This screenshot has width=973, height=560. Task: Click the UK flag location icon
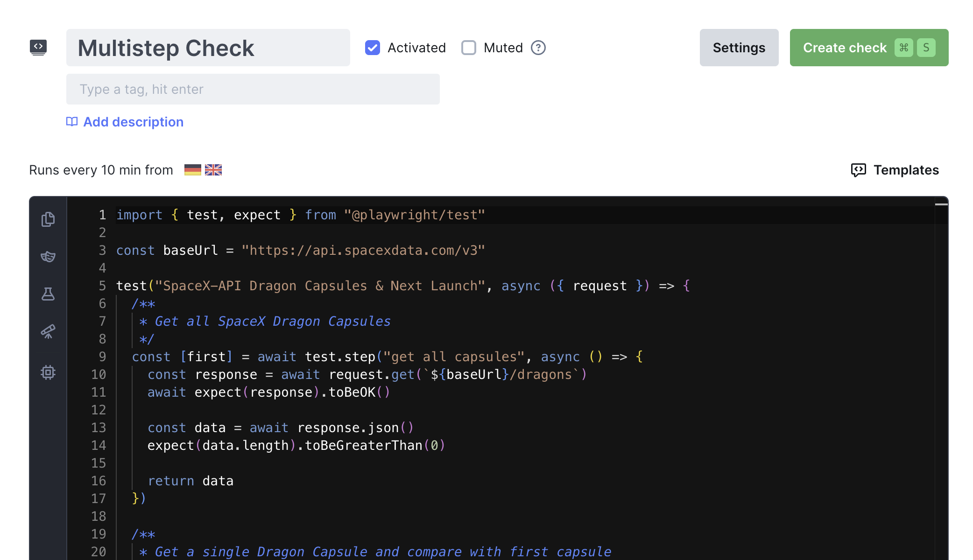pyautogui.click(x=213, y=170)
